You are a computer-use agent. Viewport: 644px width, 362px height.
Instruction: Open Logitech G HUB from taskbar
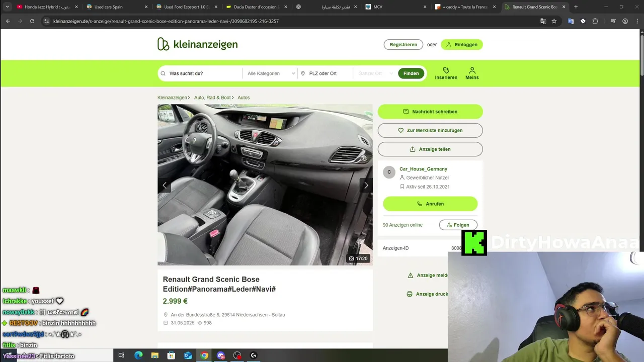coord(254,355)
